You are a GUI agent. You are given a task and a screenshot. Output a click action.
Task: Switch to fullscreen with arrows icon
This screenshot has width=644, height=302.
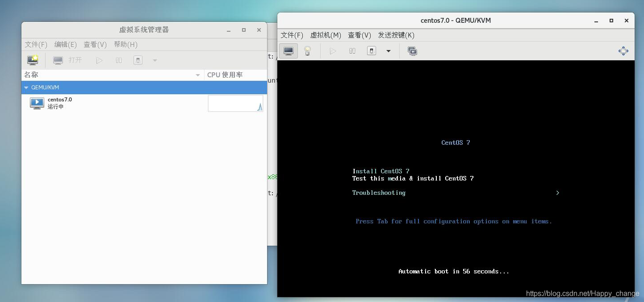[x=623, y=51]
